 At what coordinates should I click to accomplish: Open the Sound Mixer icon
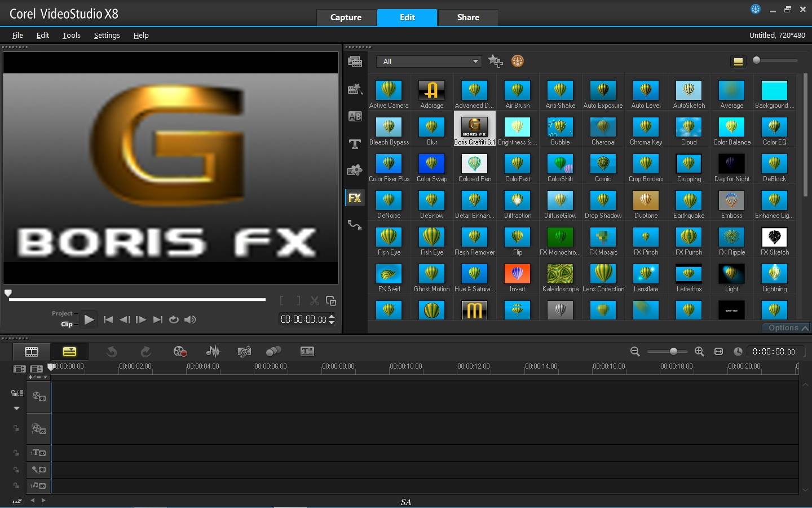click(213, 352)
